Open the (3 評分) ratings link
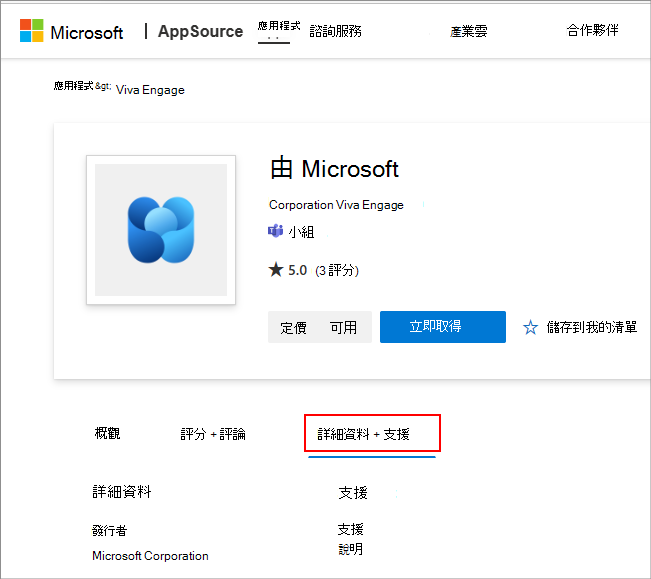This screenshot has width=651, height=579. coord(337,271)
